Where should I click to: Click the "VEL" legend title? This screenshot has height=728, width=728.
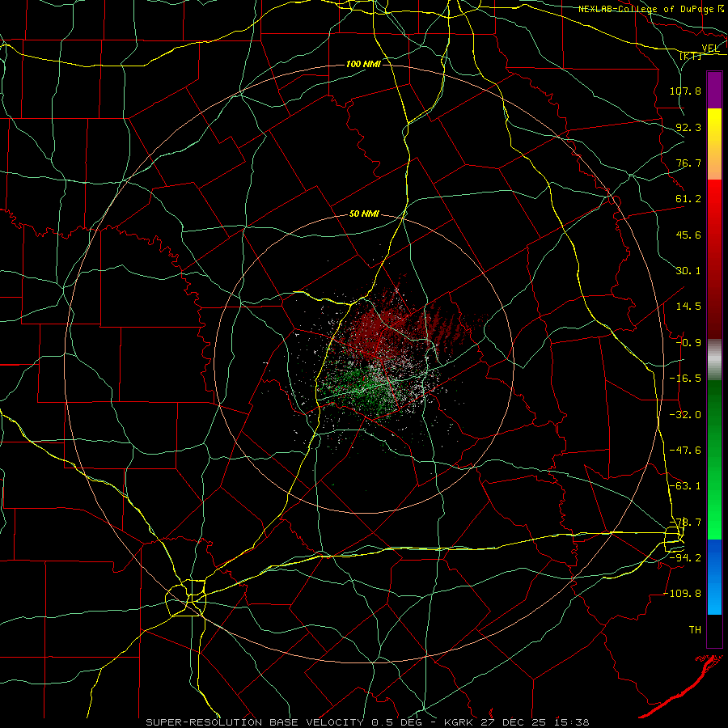(710, 49)
